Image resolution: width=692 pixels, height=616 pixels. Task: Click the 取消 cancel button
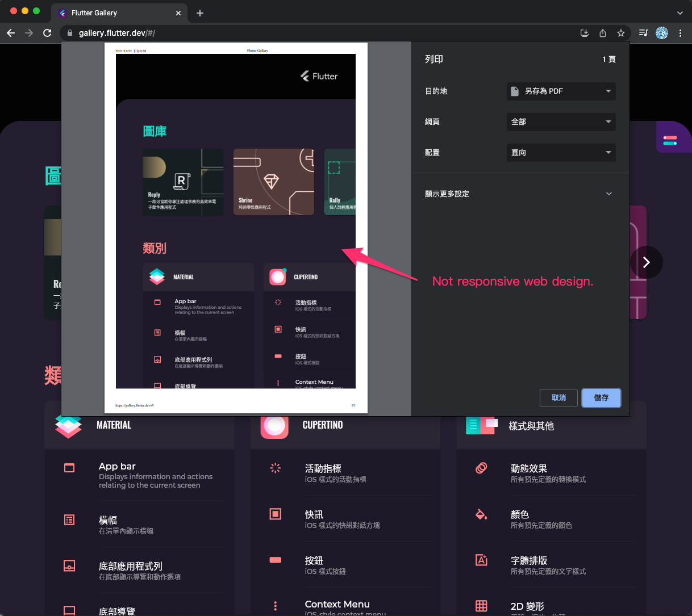pyautogui.click(x=558, y=398)
